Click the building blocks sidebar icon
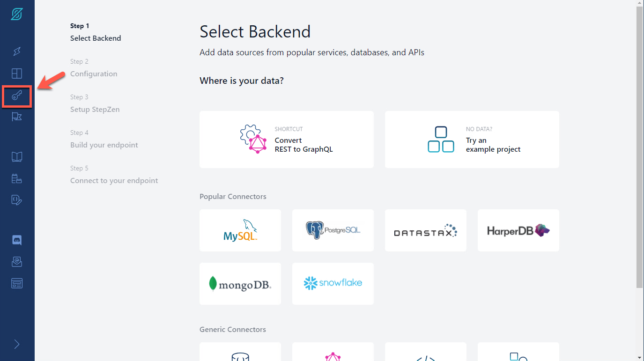Image resolution: width=644 pixels, height=361 pixels. click(17, 178)
